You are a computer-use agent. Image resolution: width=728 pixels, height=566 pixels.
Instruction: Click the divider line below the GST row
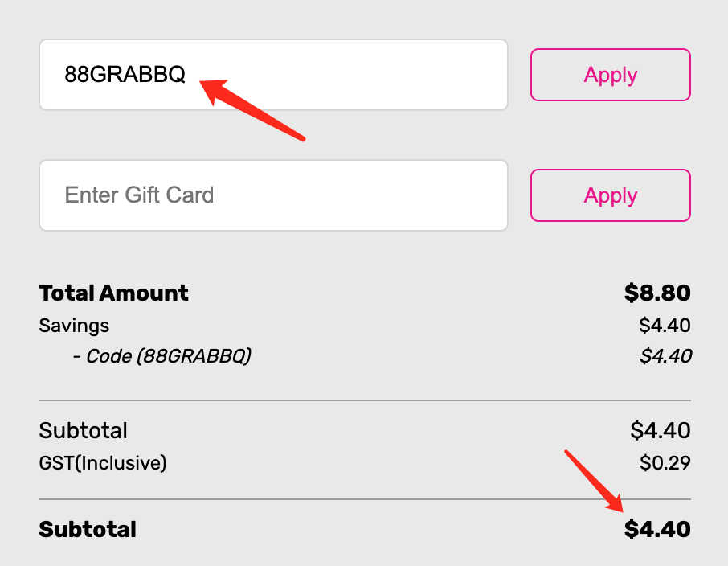pyautogui.click(x=364, y=499)
